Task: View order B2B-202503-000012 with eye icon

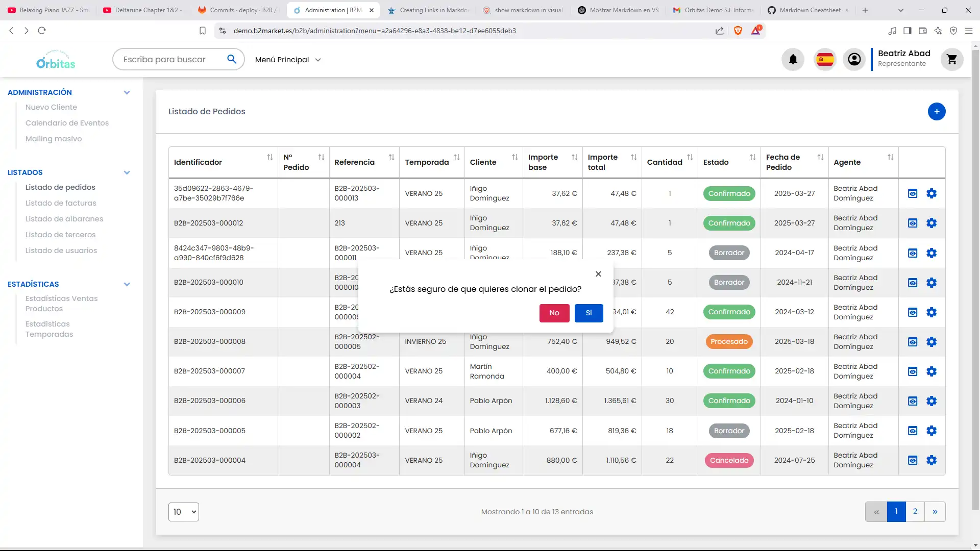Action: click(x=913, y=223)
